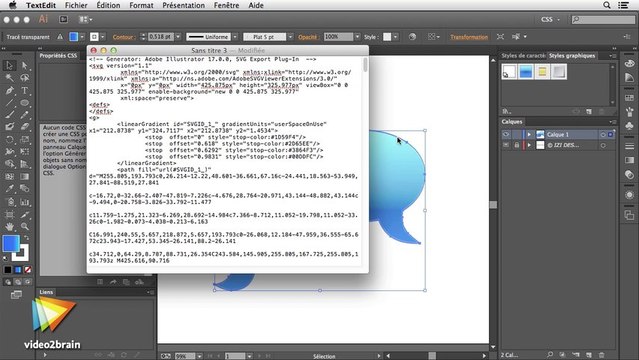The height and width of the screenshot is (360, 639).
Task: Select the Magic Wand tool
Action: [10, 78]
